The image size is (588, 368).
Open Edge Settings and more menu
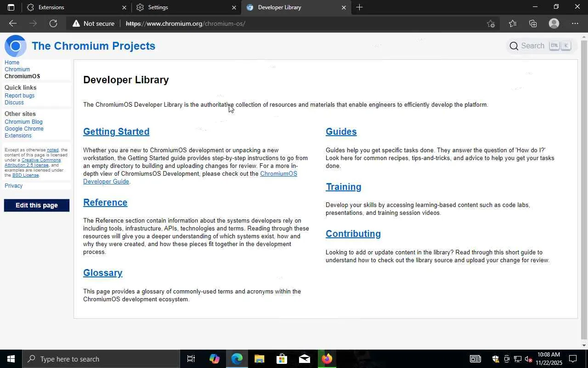pos(575,23)
